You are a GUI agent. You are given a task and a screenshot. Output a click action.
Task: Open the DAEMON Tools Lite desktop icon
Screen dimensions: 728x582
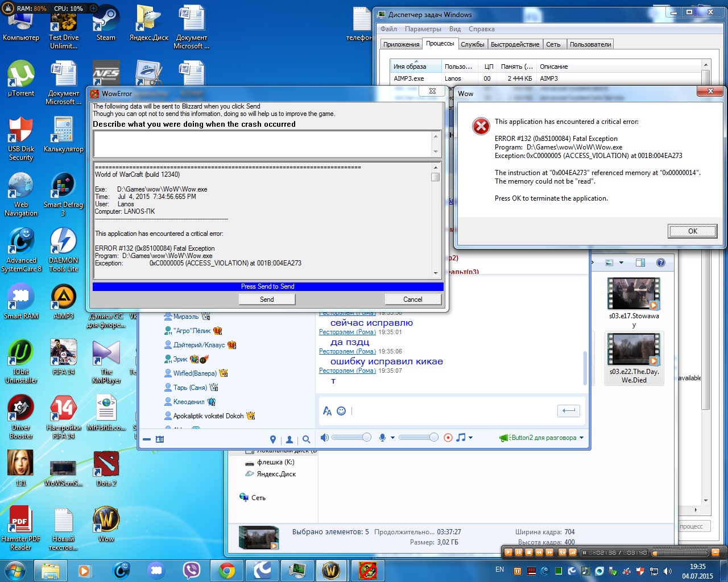pos(63,250)
